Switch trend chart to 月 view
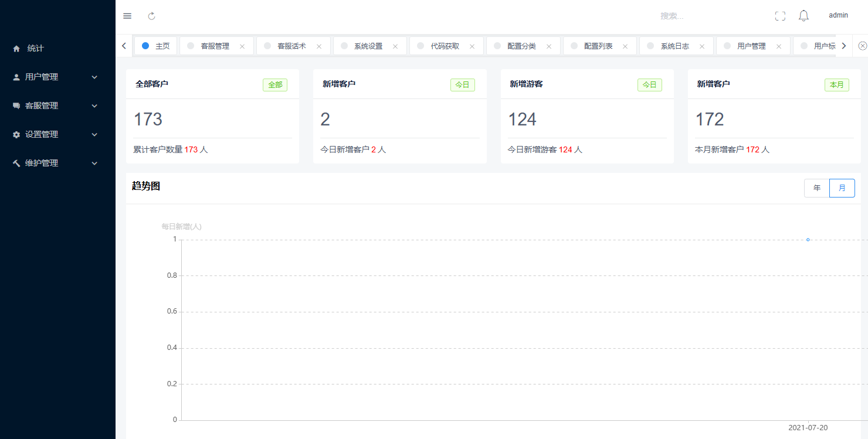The width and height of the screenshot is (868, 439). (842, 188)
